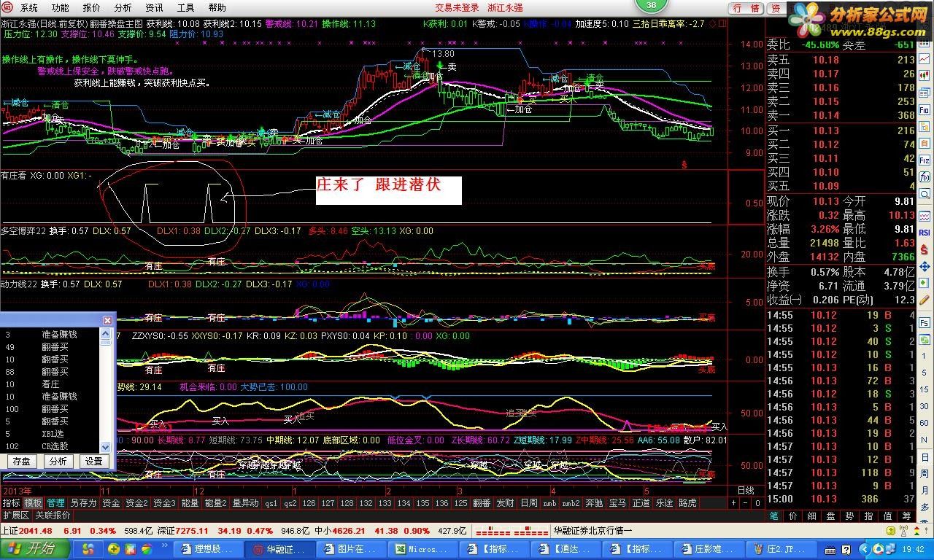Select the 发财 indicator tab

point(505,503)
